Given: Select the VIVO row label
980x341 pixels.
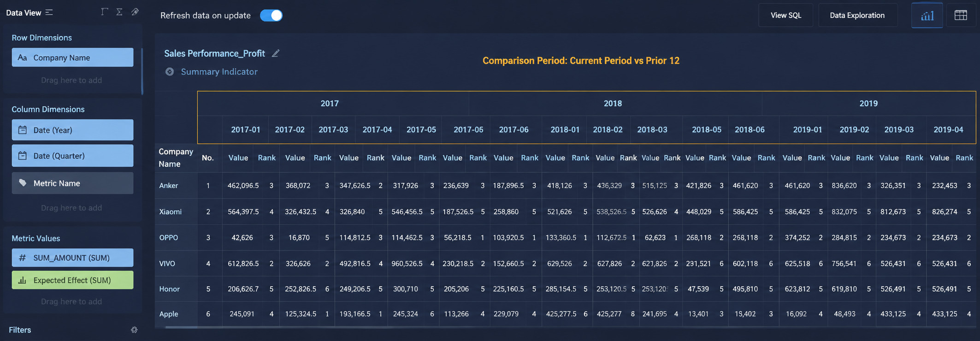Looking at the screenshot, I should click(167, 264).
